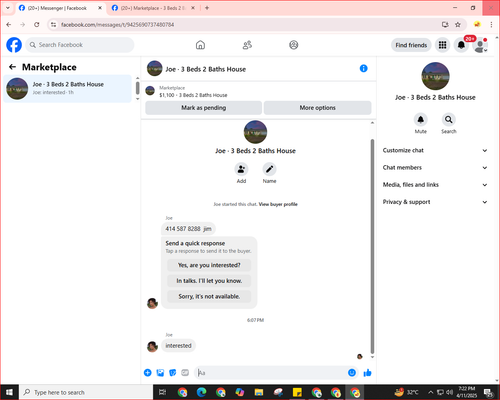The height and width of the screenshot is (400, 500).
Task: Open the View buyer profile link
Action: (278, 204)
